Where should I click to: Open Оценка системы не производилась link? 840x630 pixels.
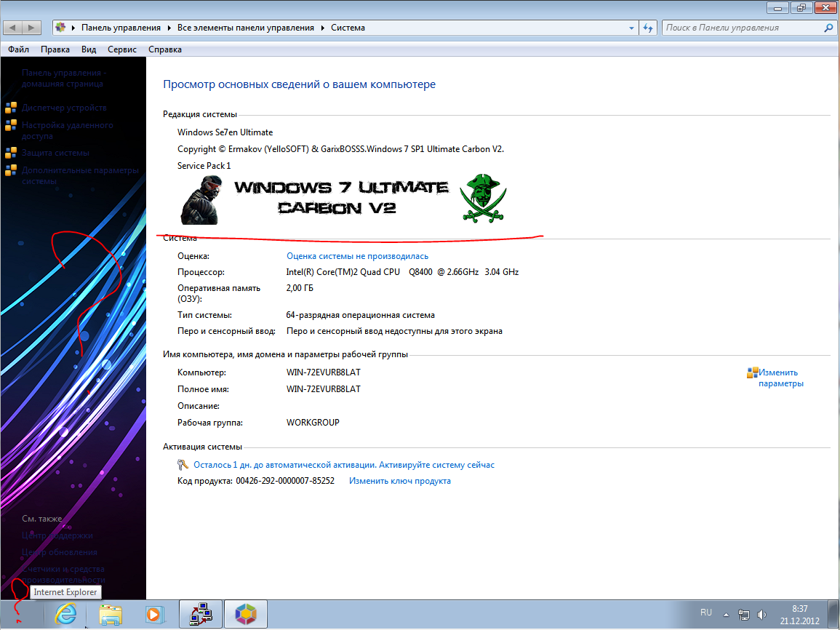(x=357, y=256)
